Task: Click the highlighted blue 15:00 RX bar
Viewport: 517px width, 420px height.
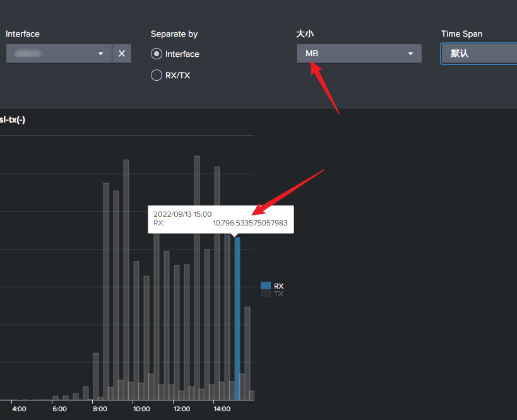Action: (x=237, y=318)
